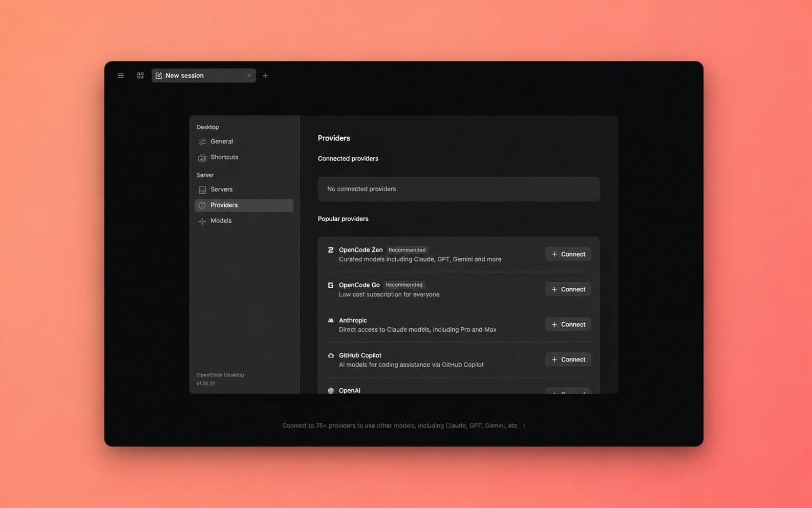Click the OpenCode Desktop version label

click(220, 379)
